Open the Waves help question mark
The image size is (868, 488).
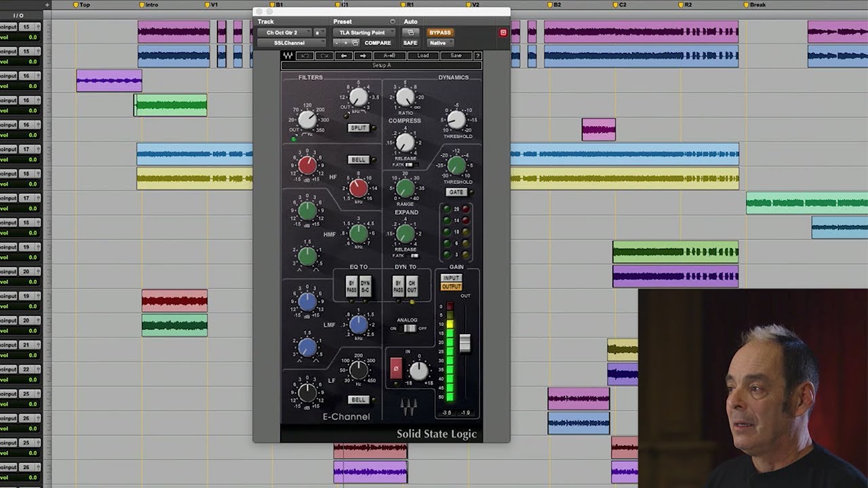tap(477, 56)
